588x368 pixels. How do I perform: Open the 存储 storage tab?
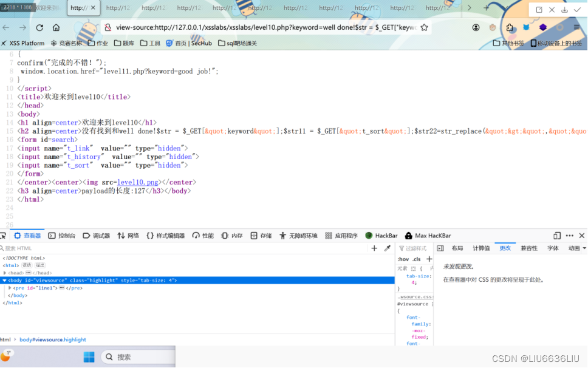coord(261,236)
